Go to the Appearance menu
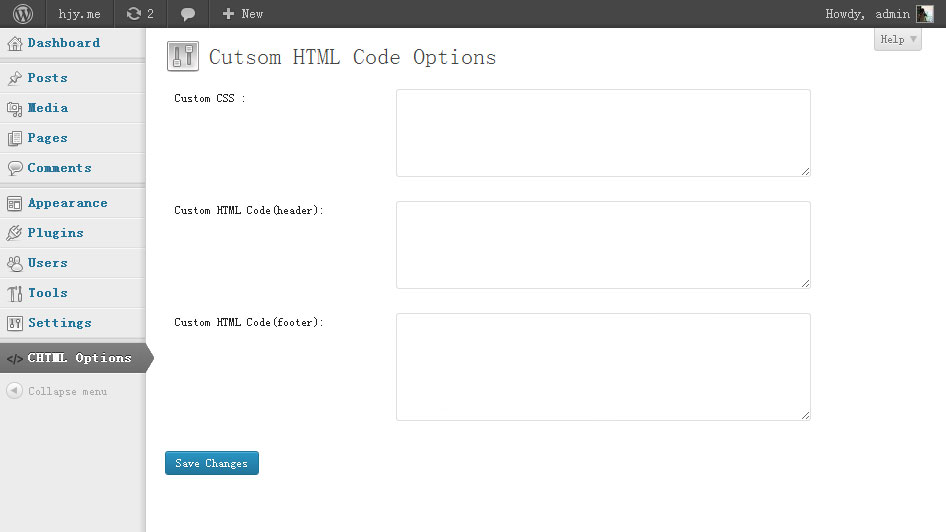 (x=67, y=203)
